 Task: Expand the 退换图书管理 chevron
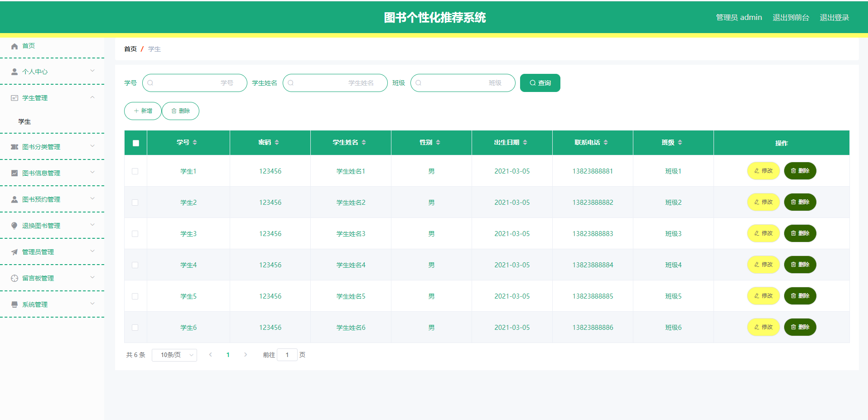[x=92, y=225]
